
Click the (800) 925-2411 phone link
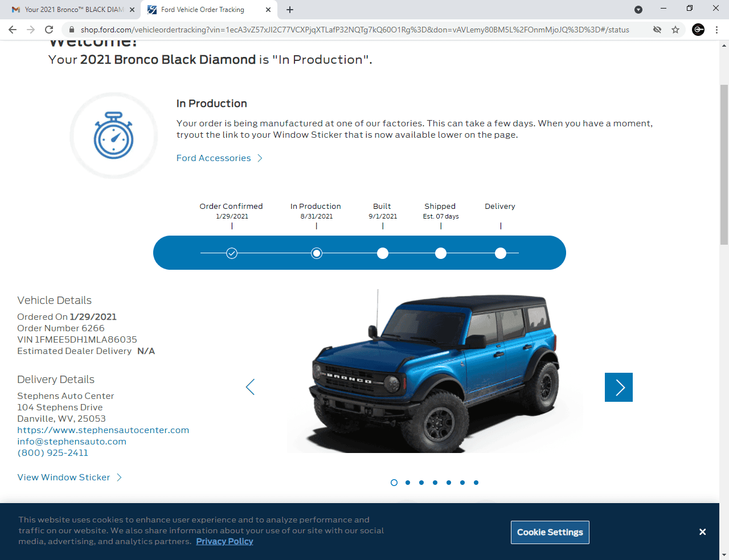53,453
